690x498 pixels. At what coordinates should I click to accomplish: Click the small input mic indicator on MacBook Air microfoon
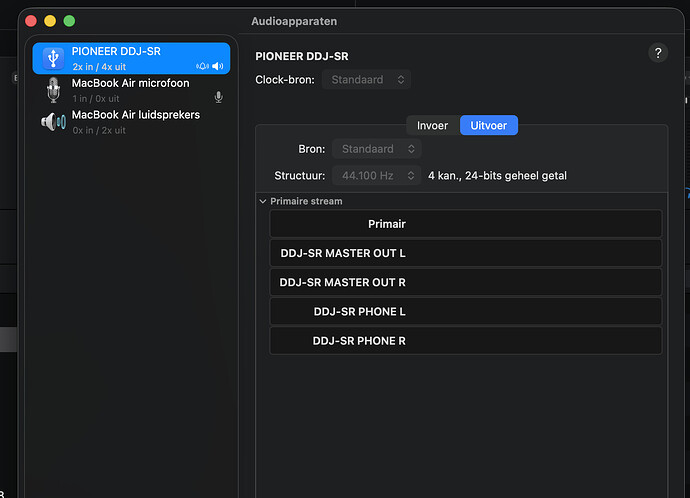point(218,97)
